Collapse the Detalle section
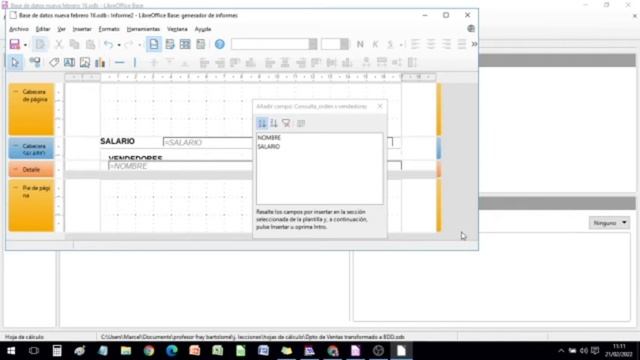 [x=16, y=169]
